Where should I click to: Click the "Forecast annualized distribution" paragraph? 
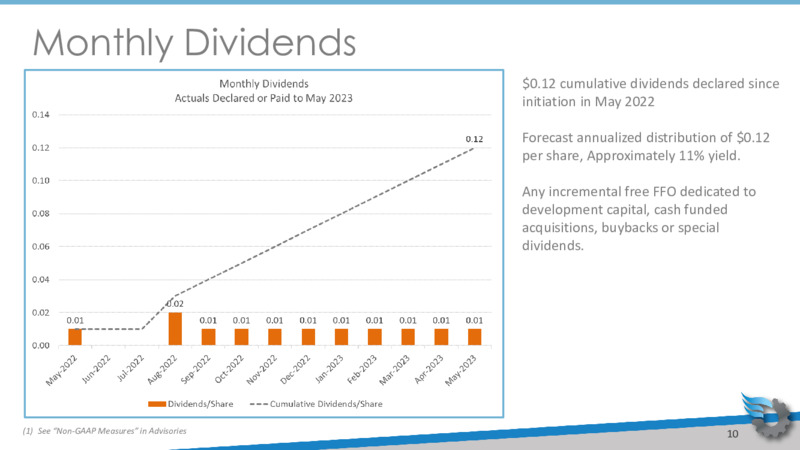click(x=645, y=146)
